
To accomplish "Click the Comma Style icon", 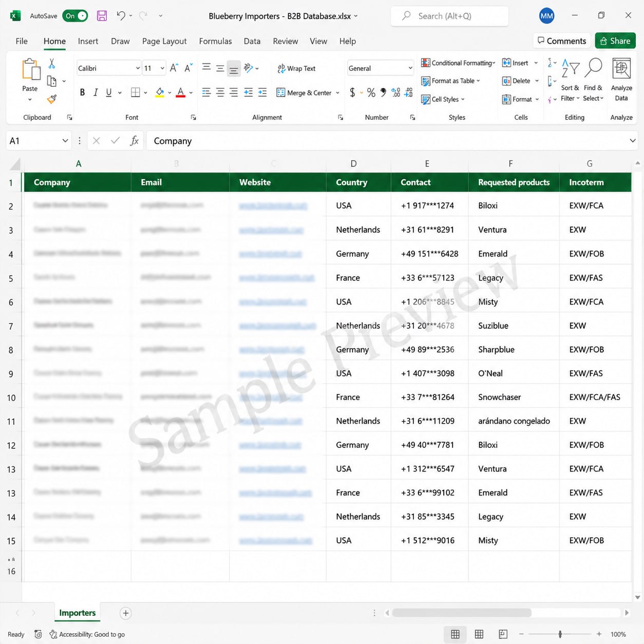I will pyautogui.click(x=383, y=92).
